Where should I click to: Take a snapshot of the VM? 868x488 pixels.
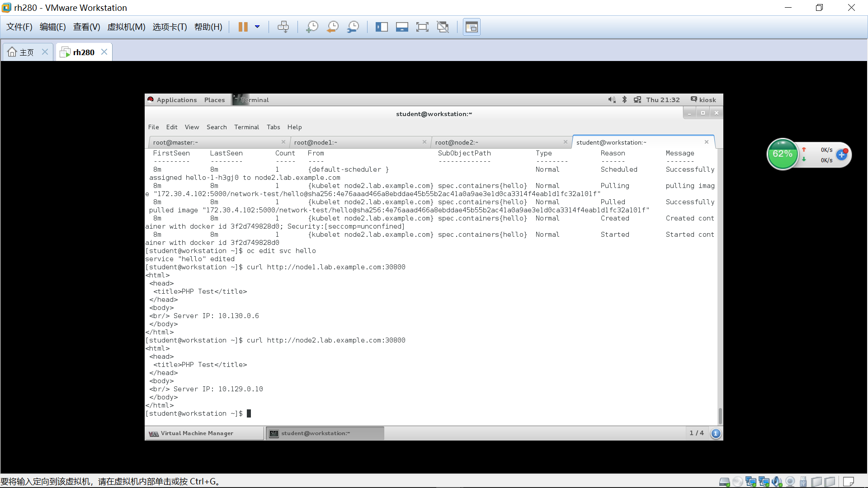pyautogui.click(x=312, y=27)
